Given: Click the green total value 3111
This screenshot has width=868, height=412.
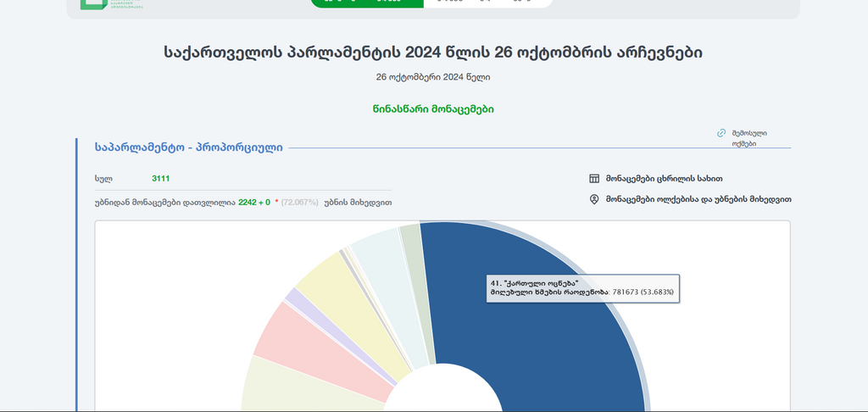Looking at the screenshot, I should tap(160, 178).
